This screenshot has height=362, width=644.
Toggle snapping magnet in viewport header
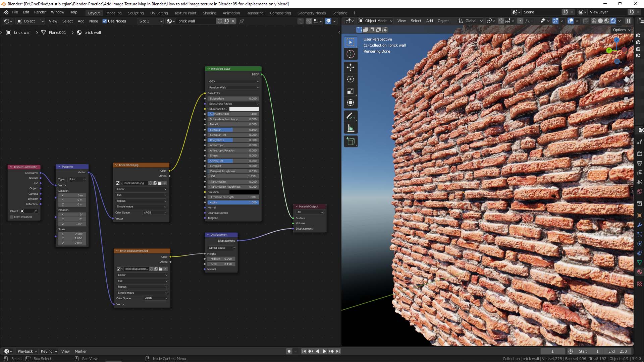(x=501, y=21)
